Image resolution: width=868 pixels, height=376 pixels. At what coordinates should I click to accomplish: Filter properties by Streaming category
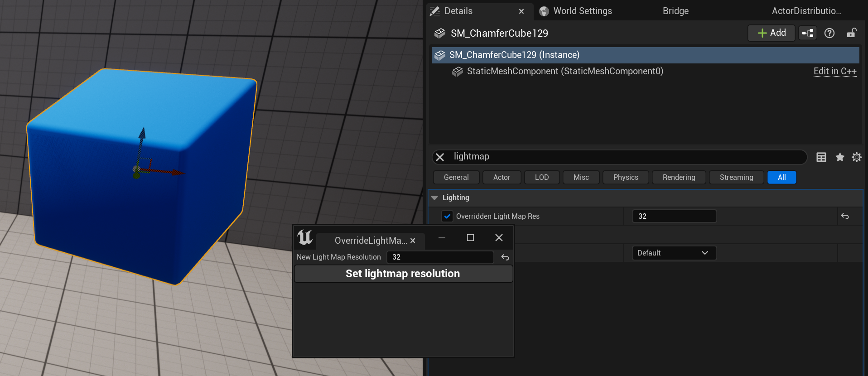736,178
